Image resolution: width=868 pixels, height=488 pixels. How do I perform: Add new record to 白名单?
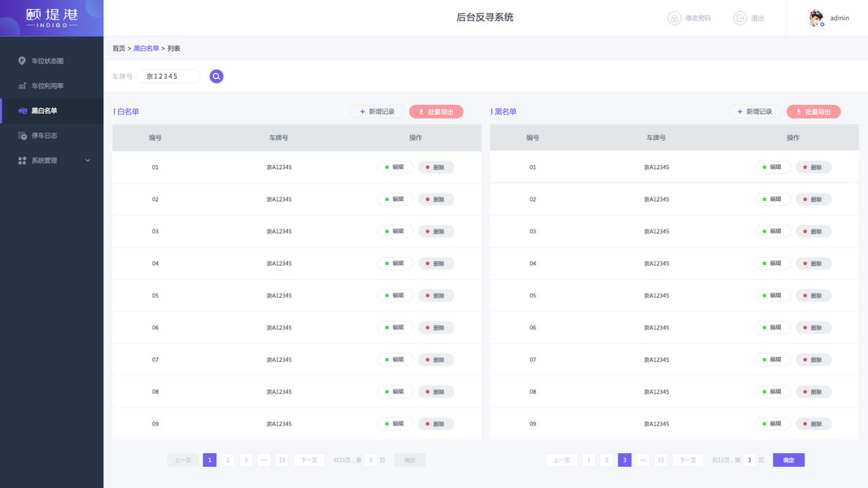[377, 111]
